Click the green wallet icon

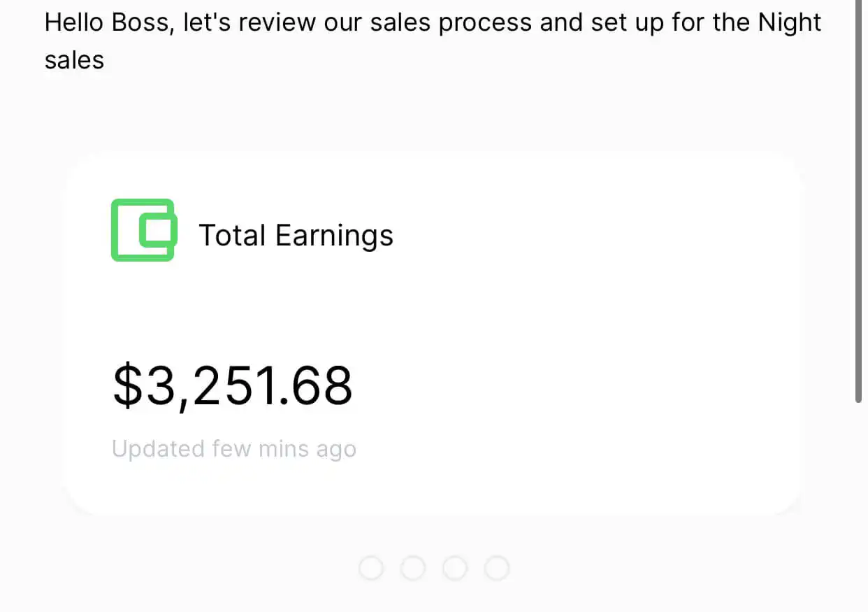click(143, 230)
